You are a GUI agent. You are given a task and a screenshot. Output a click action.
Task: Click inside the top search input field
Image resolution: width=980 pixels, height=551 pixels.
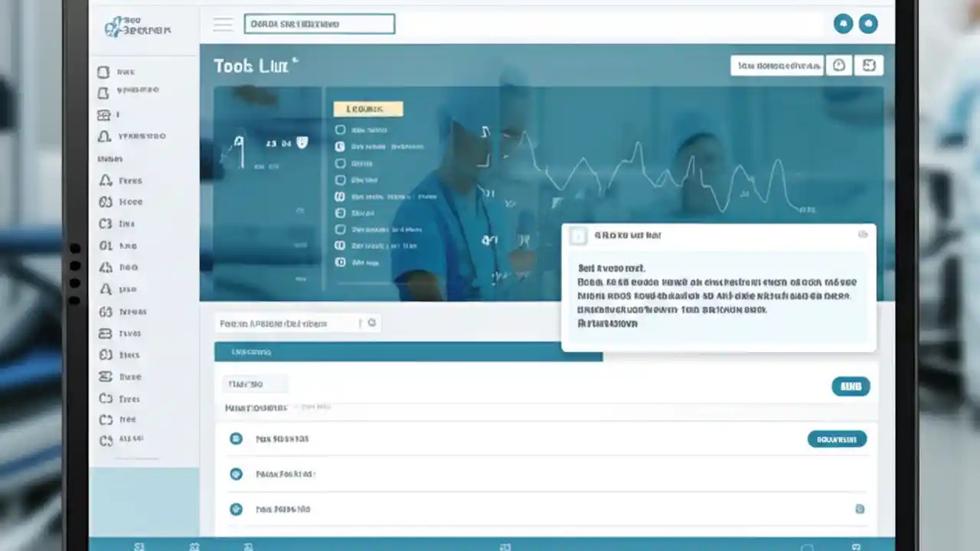pos(319,24)
